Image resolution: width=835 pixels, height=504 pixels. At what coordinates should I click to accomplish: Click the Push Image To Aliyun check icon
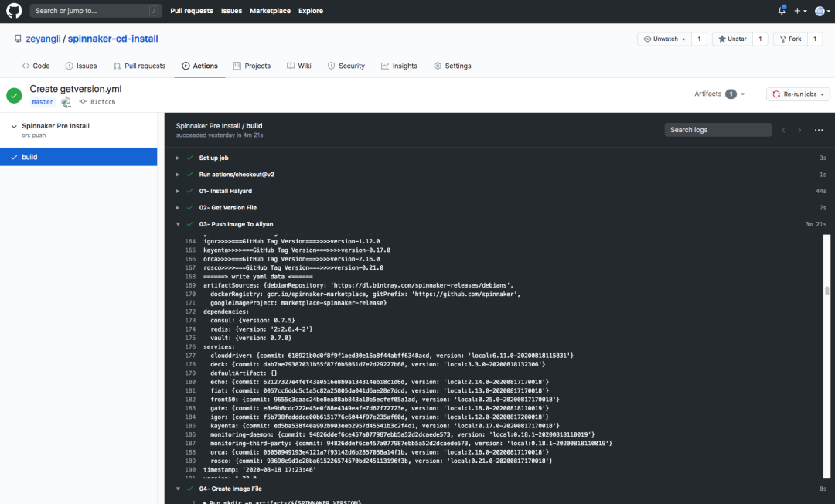pos(189,224)
